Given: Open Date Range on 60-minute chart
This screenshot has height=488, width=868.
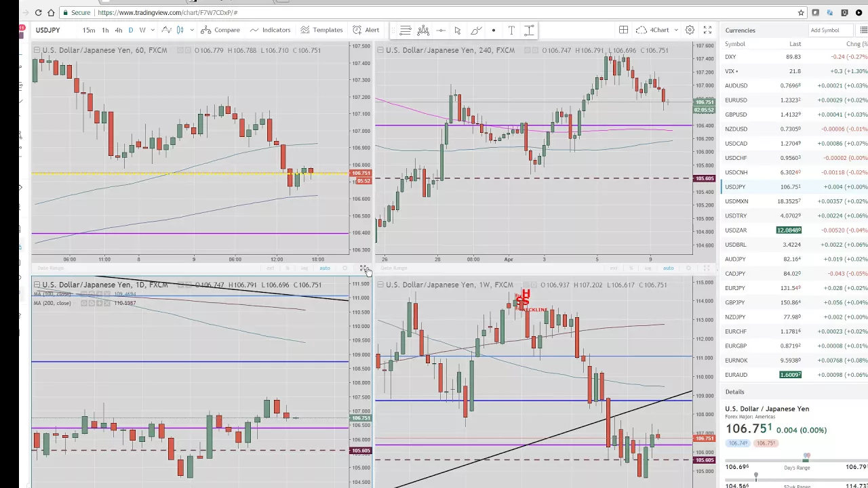Looking at the screenshot, I should coord(51,268).
